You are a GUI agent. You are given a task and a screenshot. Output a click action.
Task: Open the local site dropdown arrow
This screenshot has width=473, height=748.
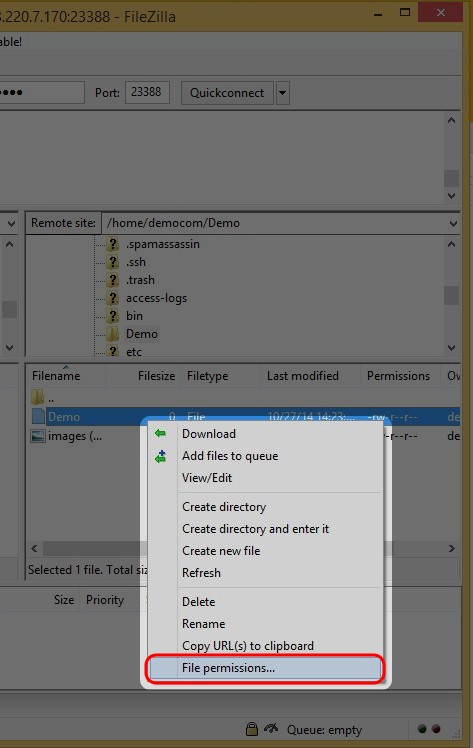[x=11, y=223]
